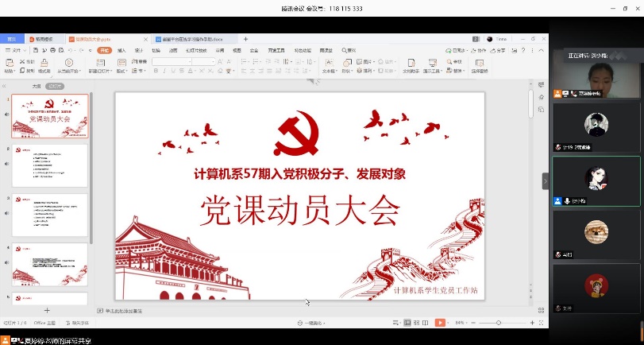Image resolution: width=644 pixels, height=345 pixels.
Task: Click the Collaborate button in ribbon
Action: (x=479, y=50)
